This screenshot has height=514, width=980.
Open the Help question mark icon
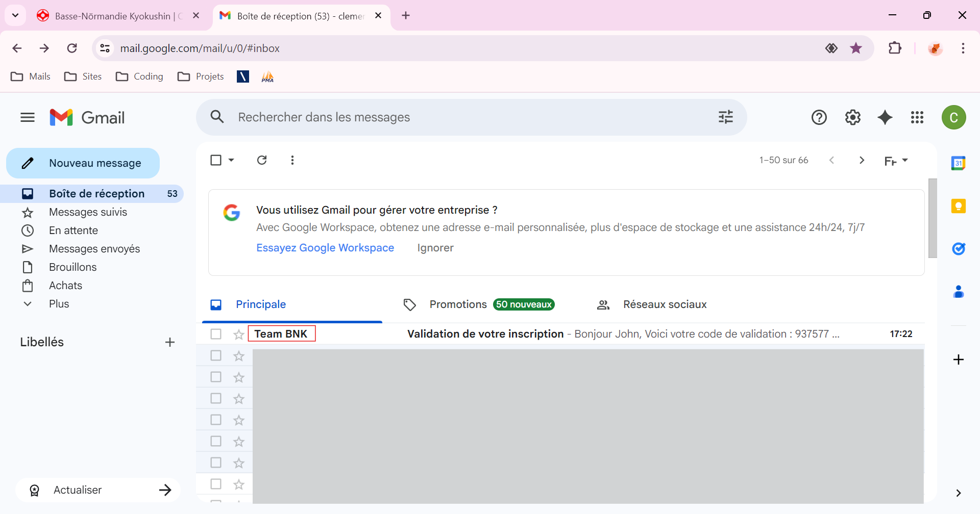819,117
